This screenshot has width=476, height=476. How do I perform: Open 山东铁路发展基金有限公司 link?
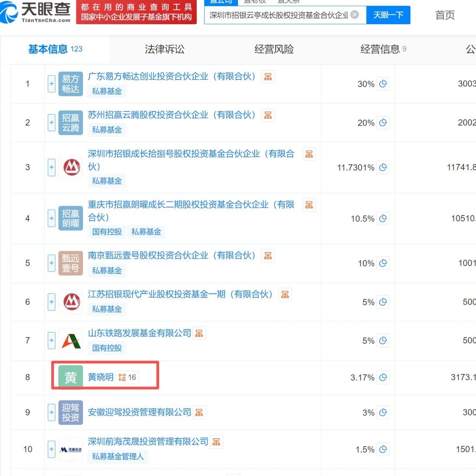click(x=139, y=333)
